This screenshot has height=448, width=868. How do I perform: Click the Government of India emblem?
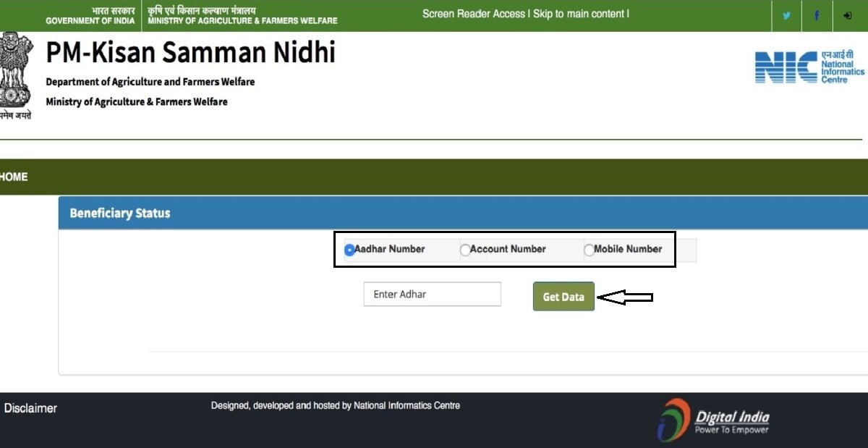tap(14, 76)
